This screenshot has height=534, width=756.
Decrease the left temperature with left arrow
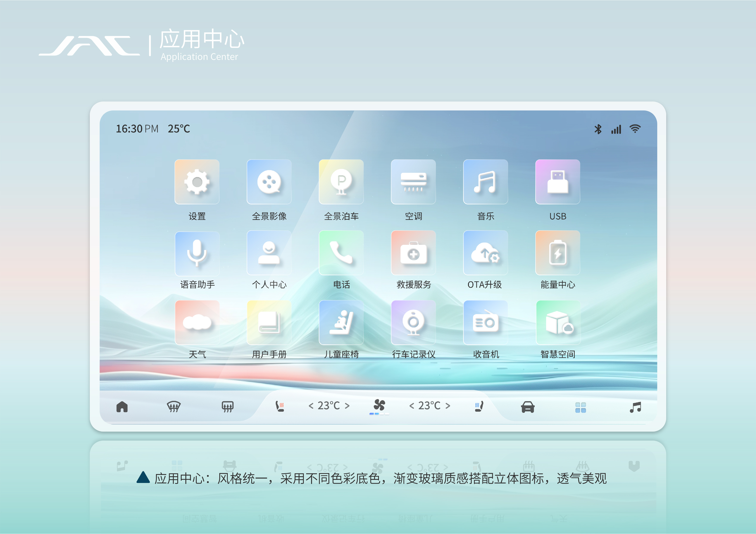pos(311,406)
